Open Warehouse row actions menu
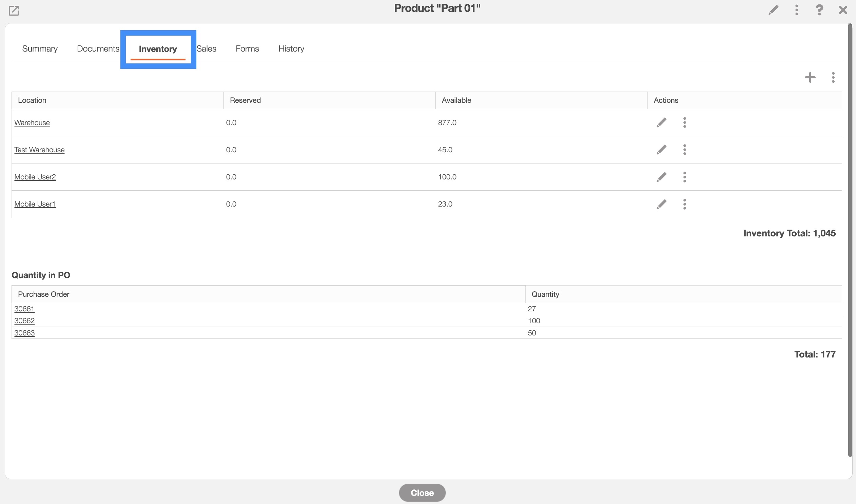Viewport: 856px width, 504px height. pyautogui.click(x=684, y=122)
